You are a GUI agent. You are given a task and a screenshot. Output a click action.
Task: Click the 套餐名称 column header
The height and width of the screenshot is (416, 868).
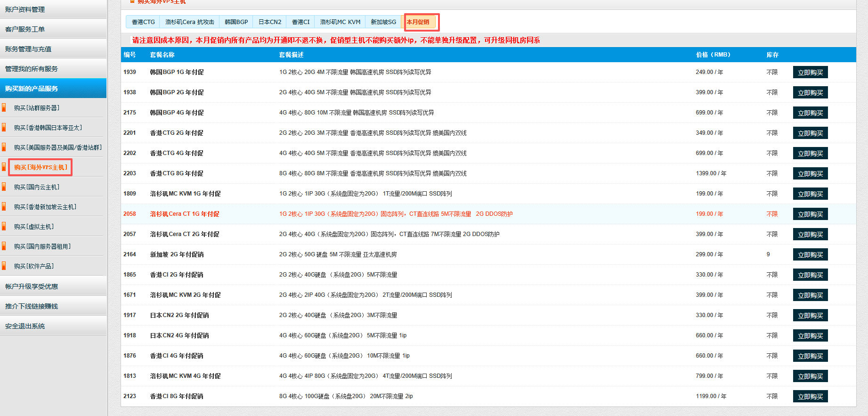[162, 55]
